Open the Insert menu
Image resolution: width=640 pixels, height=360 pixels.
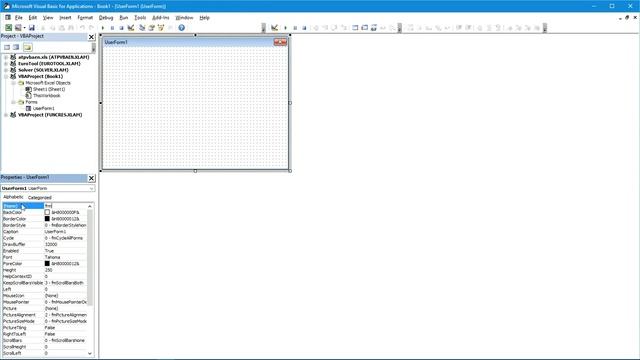click(65, 18)
